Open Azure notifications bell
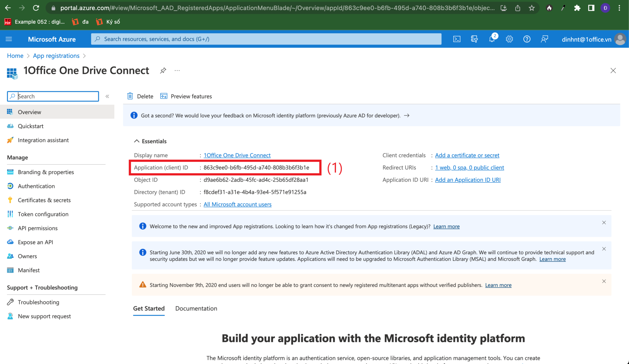The height and width of the screenshot is (364, 629). [x=492, y=39]
